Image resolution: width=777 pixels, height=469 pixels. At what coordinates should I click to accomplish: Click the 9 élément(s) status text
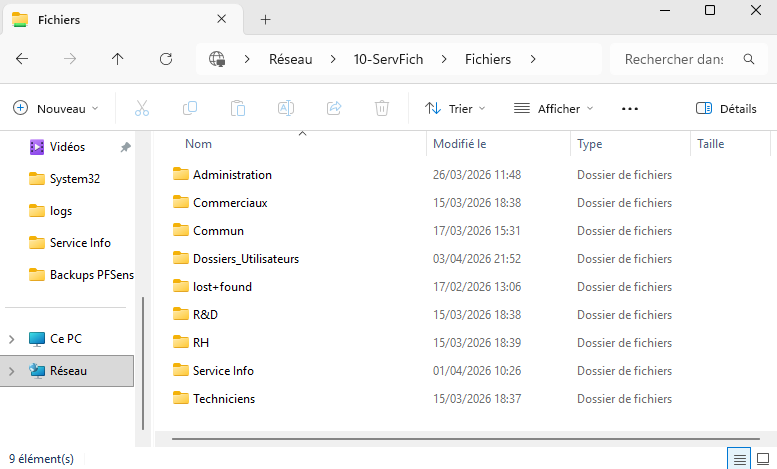pos(42,459)
